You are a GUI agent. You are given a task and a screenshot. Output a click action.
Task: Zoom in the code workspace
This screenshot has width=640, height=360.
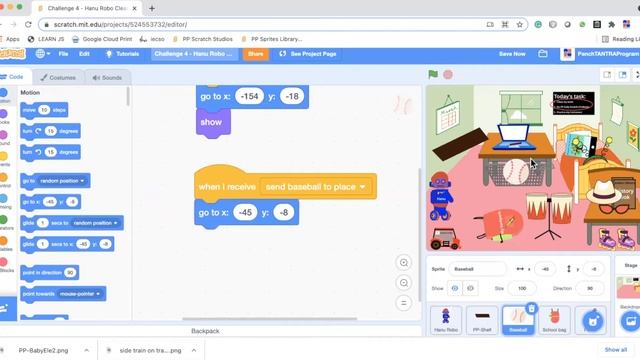[x=404, y=263]
